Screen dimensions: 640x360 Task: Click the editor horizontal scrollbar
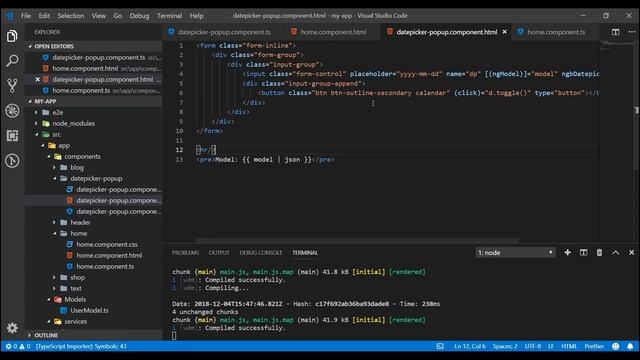[x=357, y=240]
